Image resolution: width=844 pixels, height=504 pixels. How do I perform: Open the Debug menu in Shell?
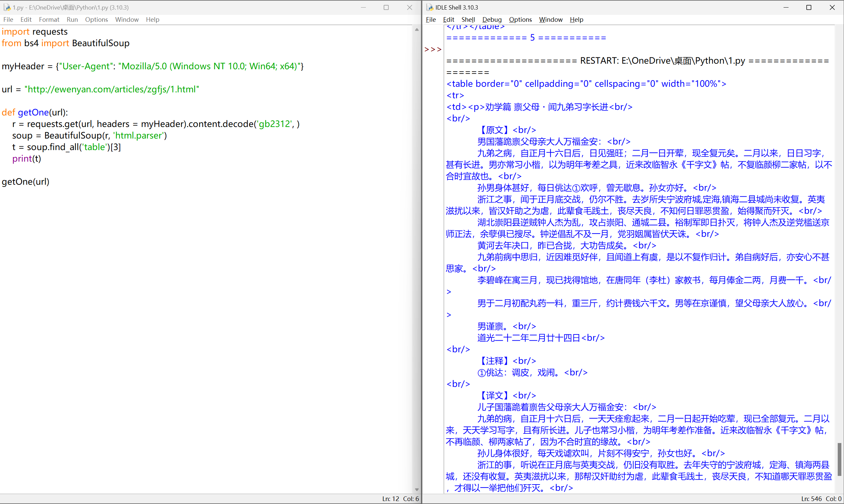tap(492, 19)
